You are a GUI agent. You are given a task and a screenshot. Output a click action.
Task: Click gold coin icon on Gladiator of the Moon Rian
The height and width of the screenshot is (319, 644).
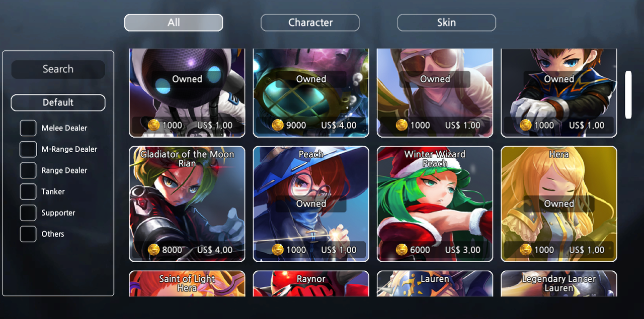tap(154, 250)
